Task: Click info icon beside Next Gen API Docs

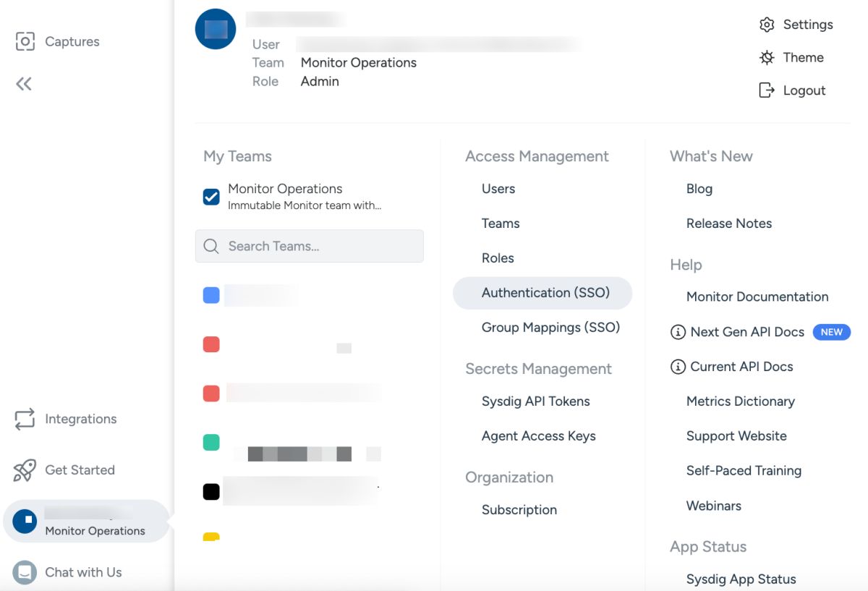Action: [678, 332]
